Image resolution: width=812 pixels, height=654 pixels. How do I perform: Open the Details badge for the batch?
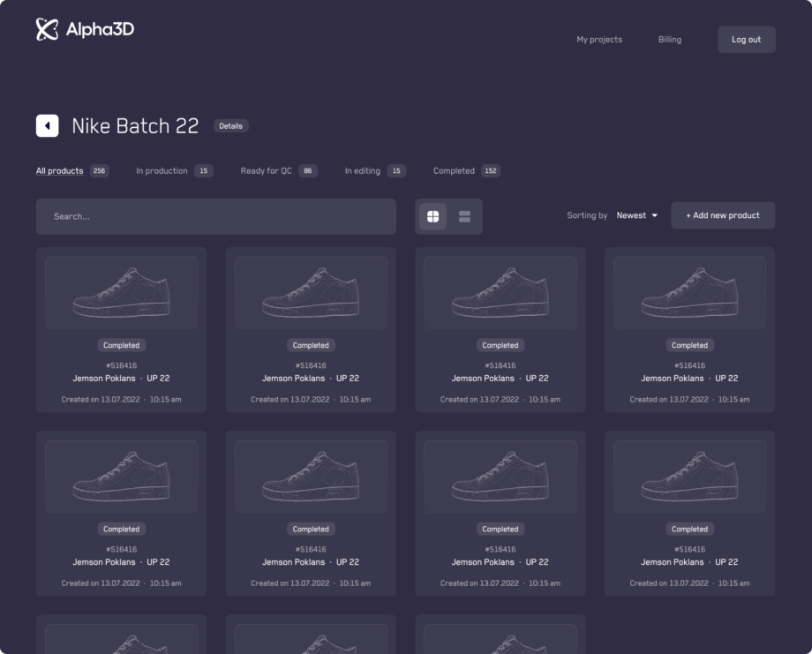(230, 126)
